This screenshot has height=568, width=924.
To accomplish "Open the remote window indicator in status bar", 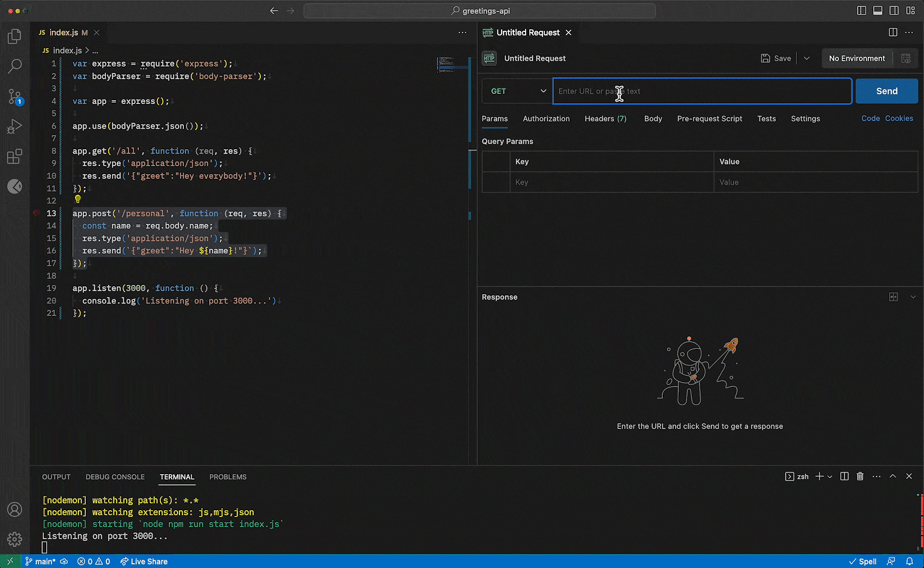I will [10, 561].
